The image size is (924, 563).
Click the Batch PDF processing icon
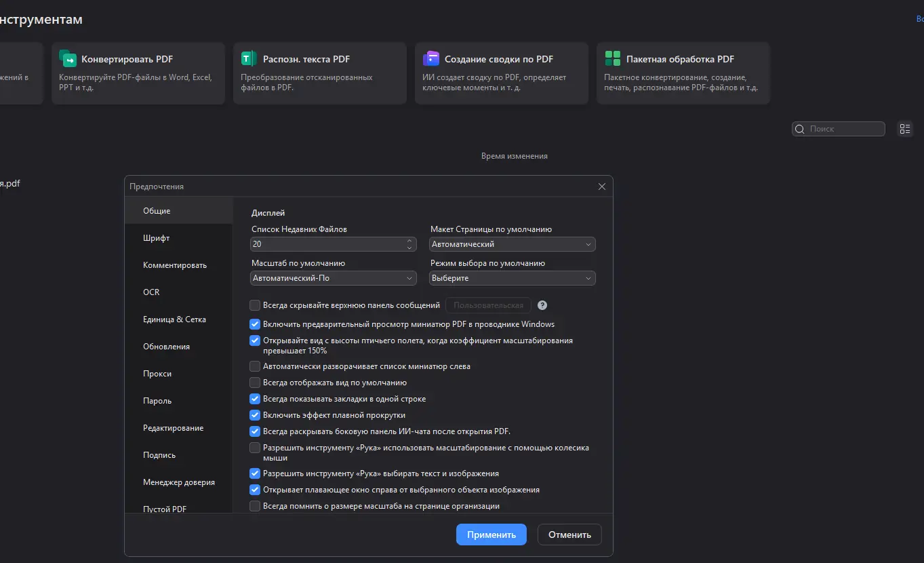(x=612, y=58)
